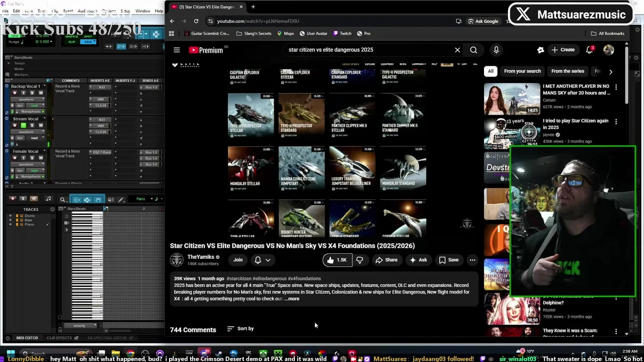
Task: Open the account avatar menu on YouTube
Action: (x=609, y=50)
